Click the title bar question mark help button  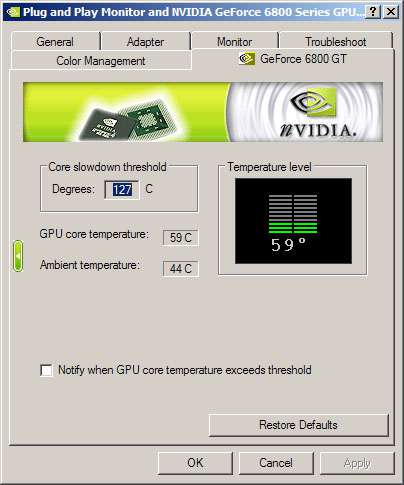click(x=373, y=12)
